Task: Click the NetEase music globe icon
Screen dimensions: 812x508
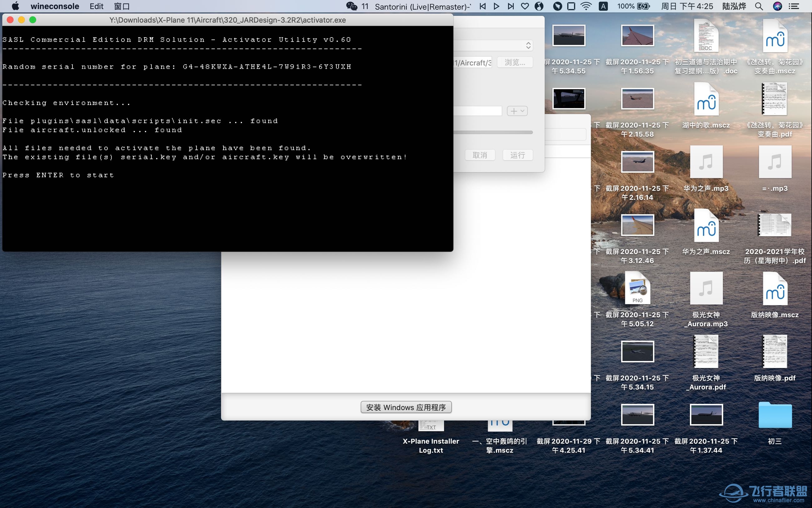Action: pyautogui.click(x=539, y=6)
